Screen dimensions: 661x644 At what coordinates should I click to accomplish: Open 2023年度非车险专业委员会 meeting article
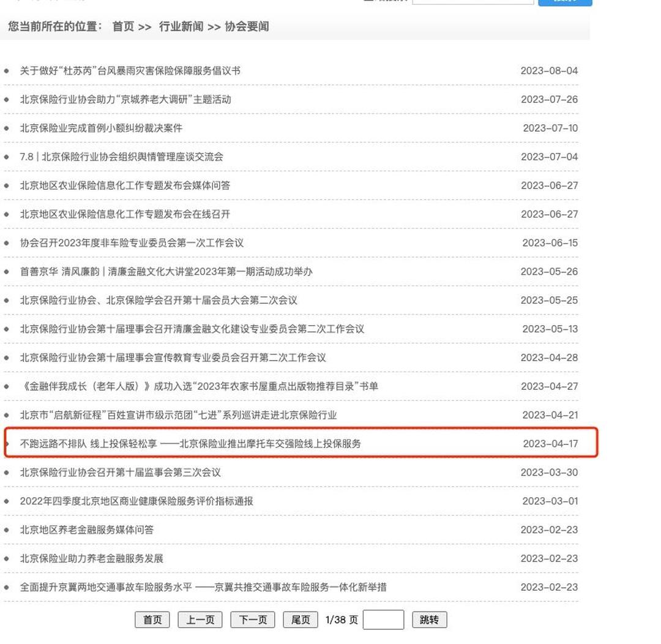pyautogui.click(x=132, y=243)
